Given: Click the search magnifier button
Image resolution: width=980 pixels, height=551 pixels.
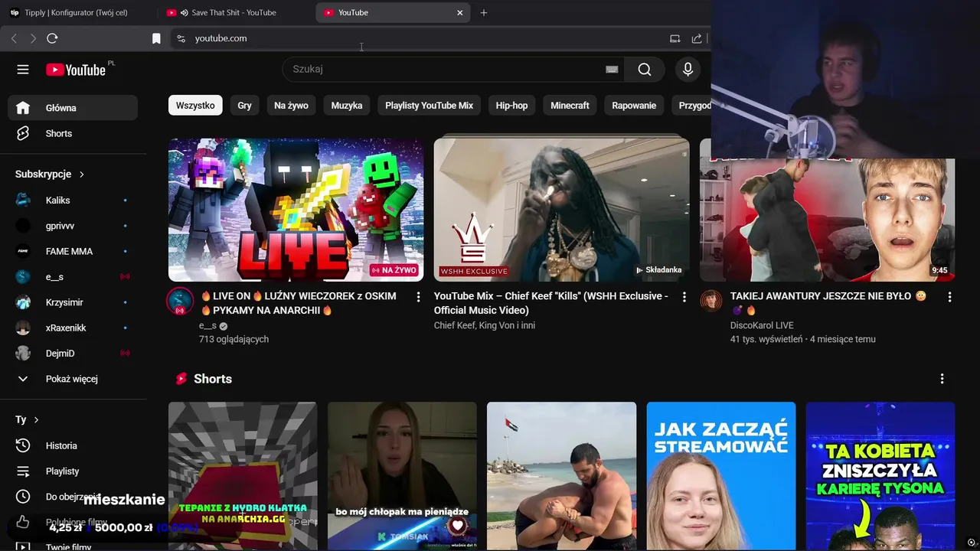Looking at the screenshot, I should (x=645, y=70).
